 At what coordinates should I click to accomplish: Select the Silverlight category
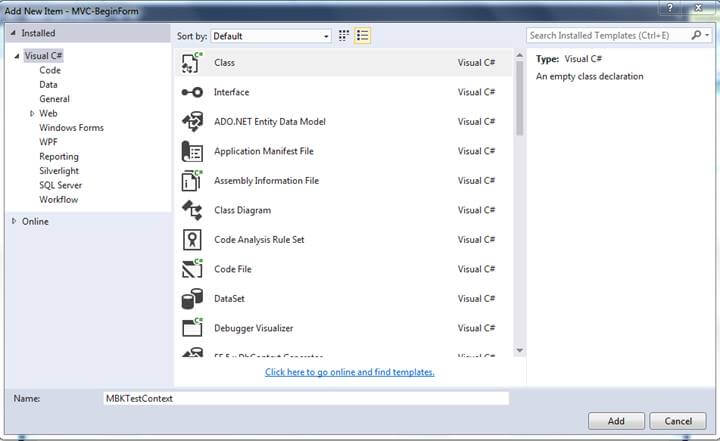(x=59, y=171)
